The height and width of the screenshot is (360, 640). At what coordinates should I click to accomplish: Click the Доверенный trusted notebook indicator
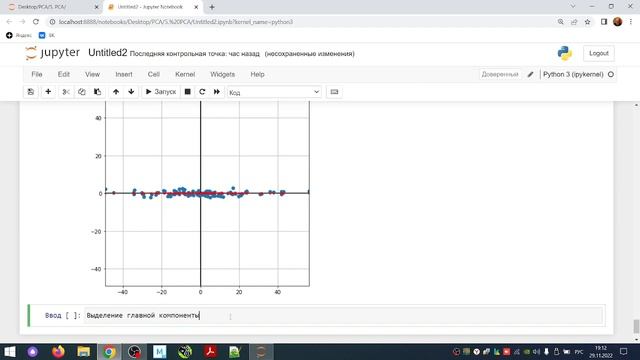[500, 74]
